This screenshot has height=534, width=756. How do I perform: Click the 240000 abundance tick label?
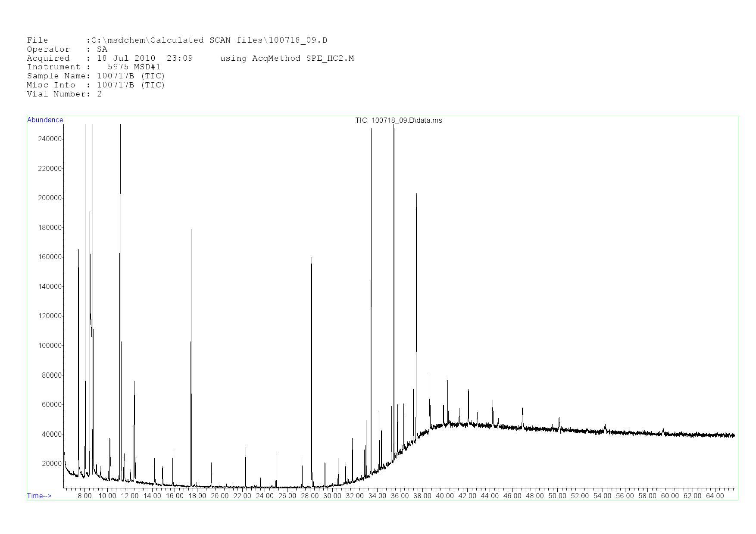50,139
